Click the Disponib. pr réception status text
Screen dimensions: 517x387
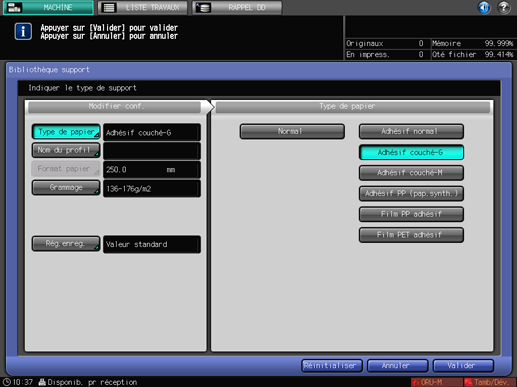point(92,382)
